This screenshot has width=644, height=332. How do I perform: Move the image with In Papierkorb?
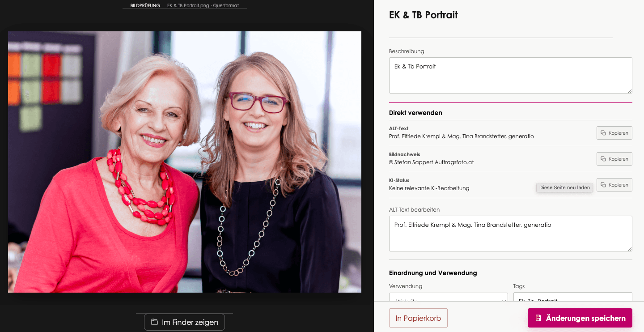418,318
